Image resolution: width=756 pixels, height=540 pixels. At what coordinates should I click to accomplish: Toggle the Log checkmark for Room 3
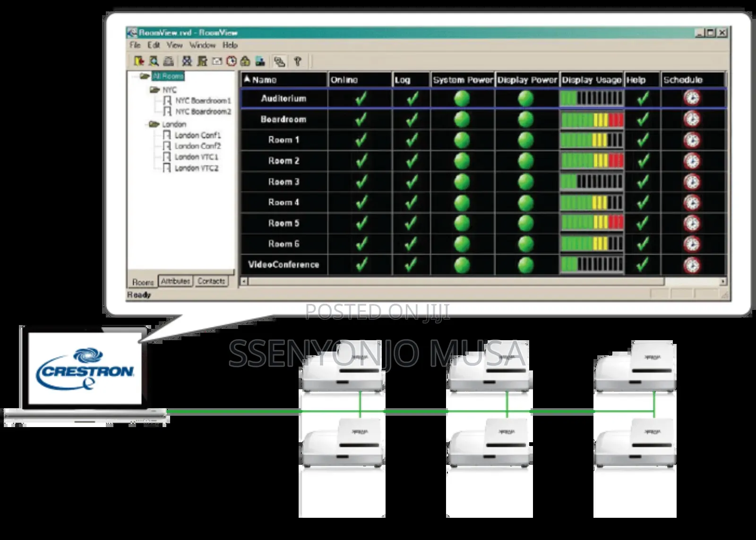click(x=412, y=181)
